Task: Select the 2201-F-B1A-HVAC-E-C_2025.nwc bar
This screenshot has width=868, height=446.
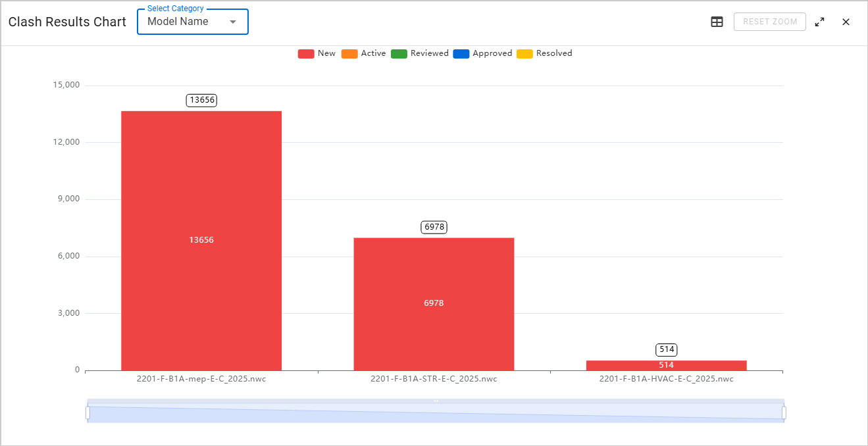Action: click(666, 365)
